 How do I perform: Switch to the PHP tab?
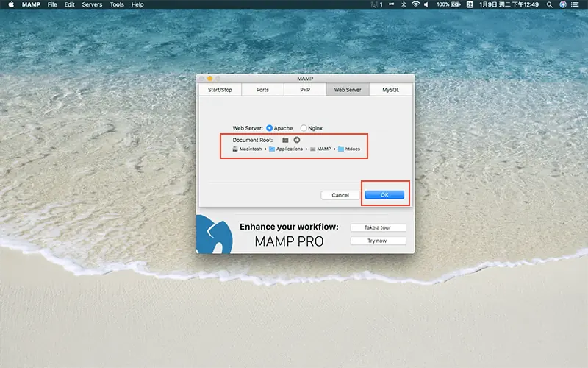coord(305,90)
